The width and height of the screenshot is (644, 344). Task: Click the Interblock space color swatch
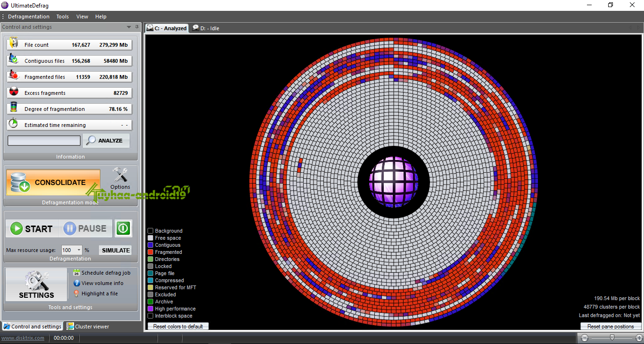(150, 316)
